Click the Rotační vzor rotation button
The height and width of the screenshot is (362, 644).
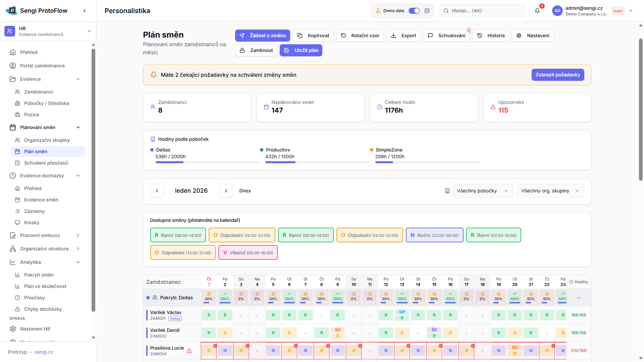(x=360, y=36)
